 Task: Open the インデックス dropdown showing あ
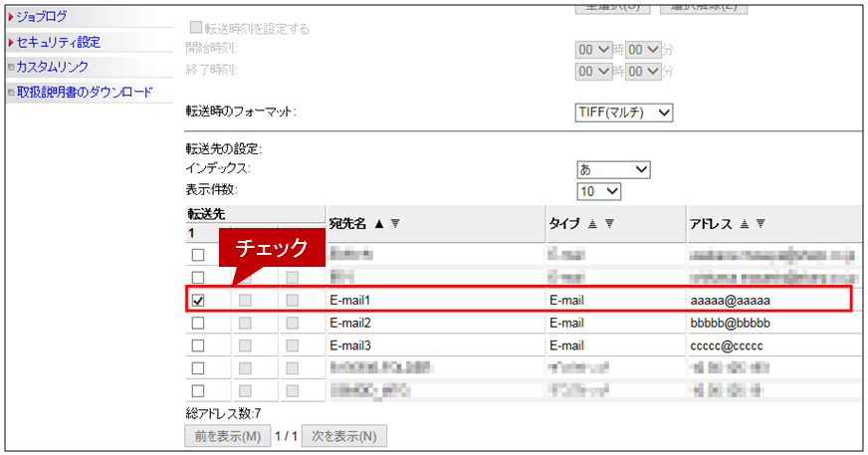click(x=613, y=169)
